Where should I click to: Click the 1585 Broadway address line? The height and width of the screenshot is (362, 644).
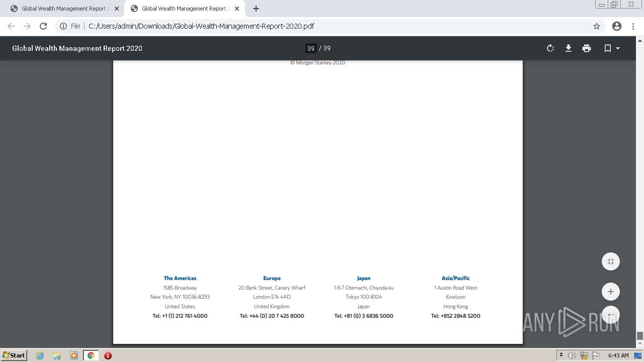[180, 288]
